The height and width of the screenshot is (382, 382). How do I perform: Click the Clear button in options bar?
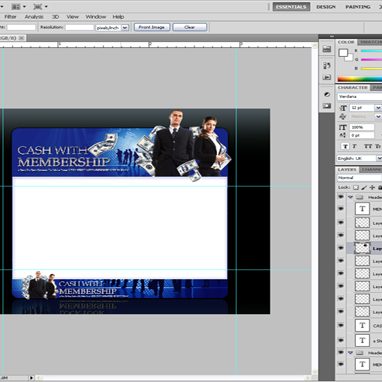click(x=189, y=27)
